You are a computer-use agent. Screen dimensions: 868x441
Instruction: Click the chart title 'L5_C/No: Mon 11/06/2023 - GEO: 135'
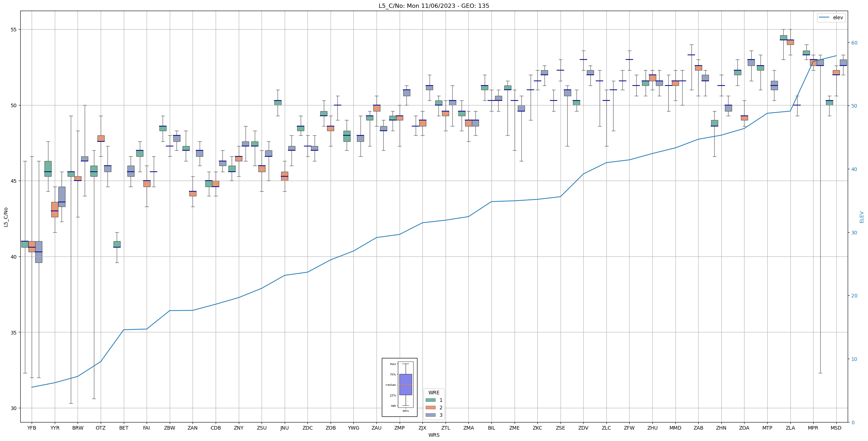pos(434,6)
